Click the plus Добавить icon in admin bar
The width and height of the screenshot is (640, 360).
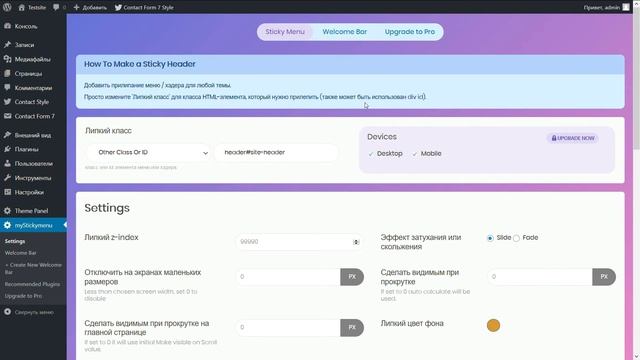[x=76, y=7]
